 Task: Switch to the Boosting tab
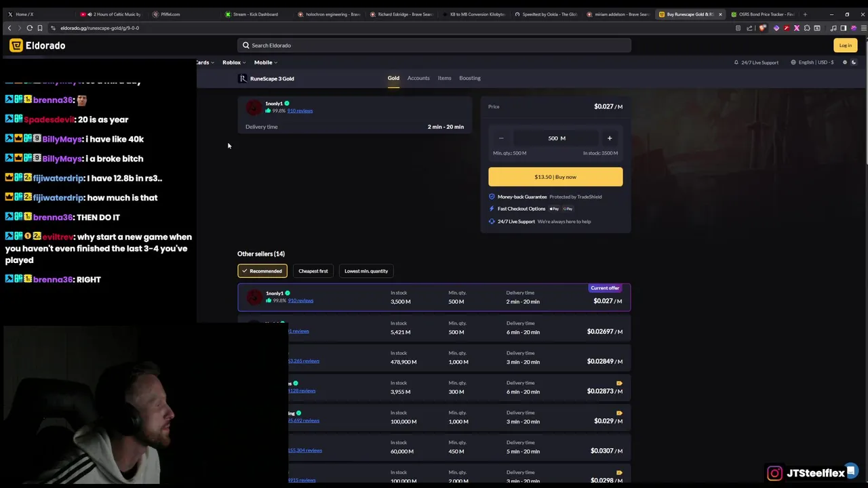pos(470,78)
